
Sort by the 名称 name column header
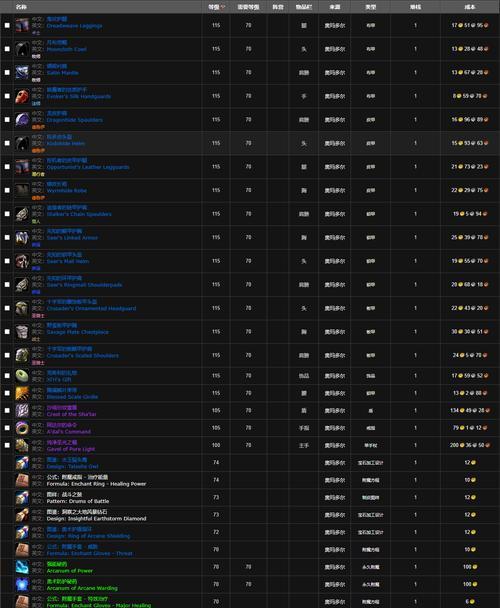tap(21, 7)
